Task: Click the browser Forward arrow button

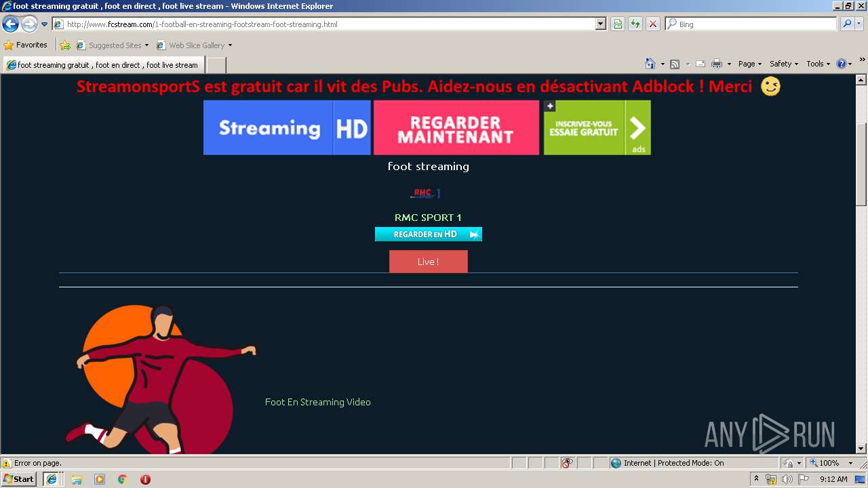Action: pos(29,24)
